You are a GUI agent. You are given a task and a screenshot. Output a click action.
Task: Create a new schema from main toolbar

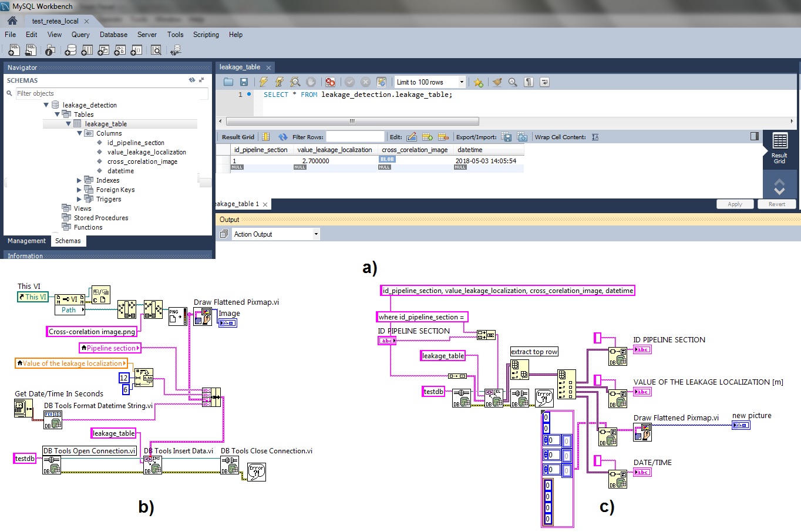[70, 50]
